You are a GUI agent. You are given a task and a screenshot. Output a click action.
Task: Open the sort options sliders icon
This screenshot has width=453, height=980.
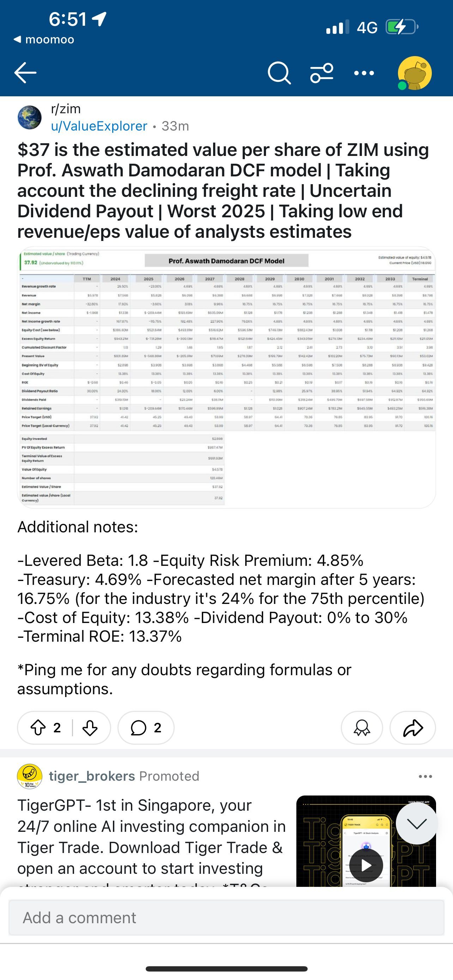(322, 73)
